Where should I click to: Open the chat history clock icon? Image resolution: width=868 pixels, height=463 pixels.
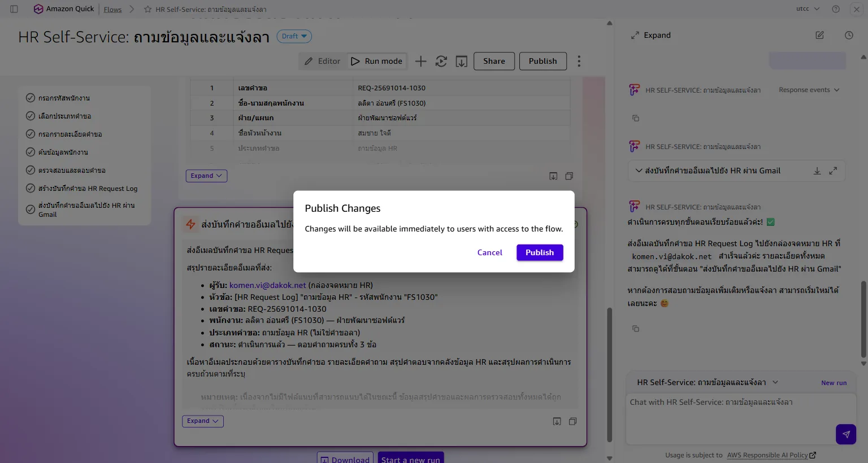pyautogui.click(x=849, y=35)
